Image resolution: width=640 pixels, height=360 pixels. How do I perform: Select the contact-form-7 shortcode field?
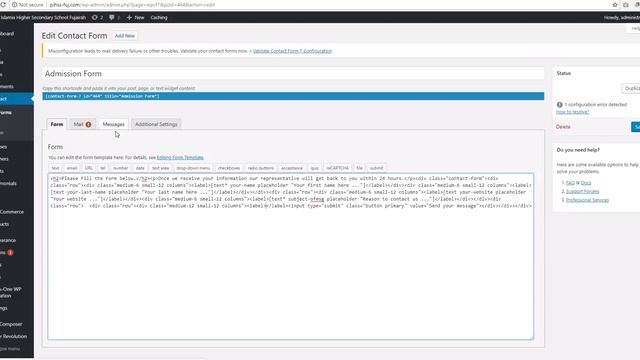[x=293, y=96]
